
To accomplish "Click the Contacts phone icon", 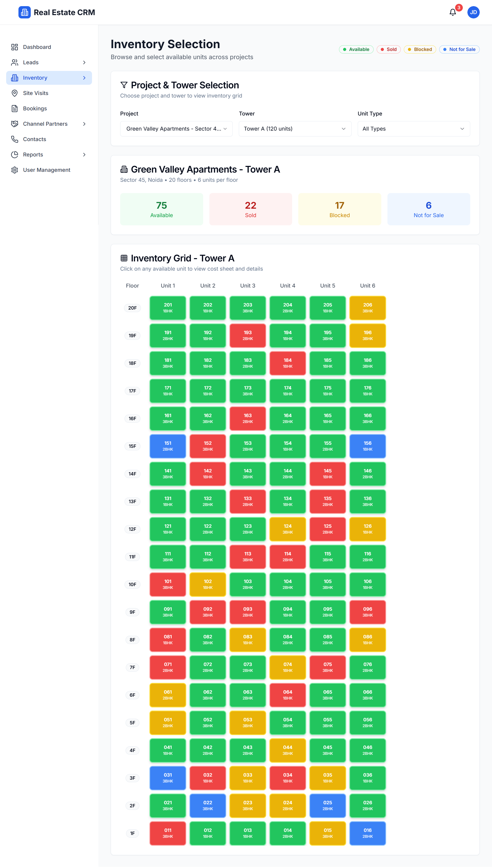I will [x=15, y=139].
